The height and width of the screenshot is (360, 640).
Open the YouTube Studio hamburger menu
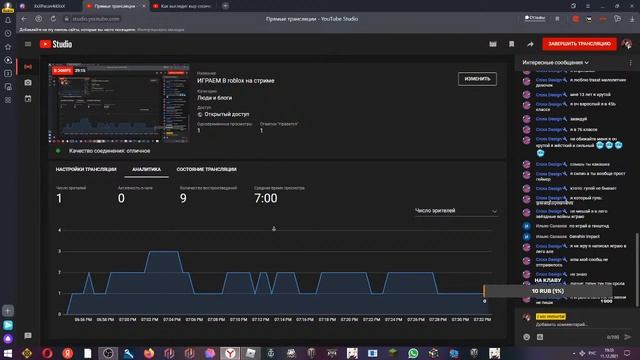[x=28, y=44]
